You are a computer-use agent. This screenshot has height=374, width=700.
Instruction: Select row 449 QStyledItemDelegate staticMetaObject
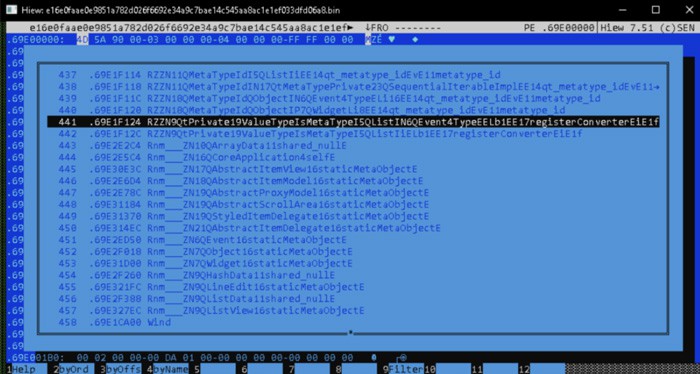point(353,216)
